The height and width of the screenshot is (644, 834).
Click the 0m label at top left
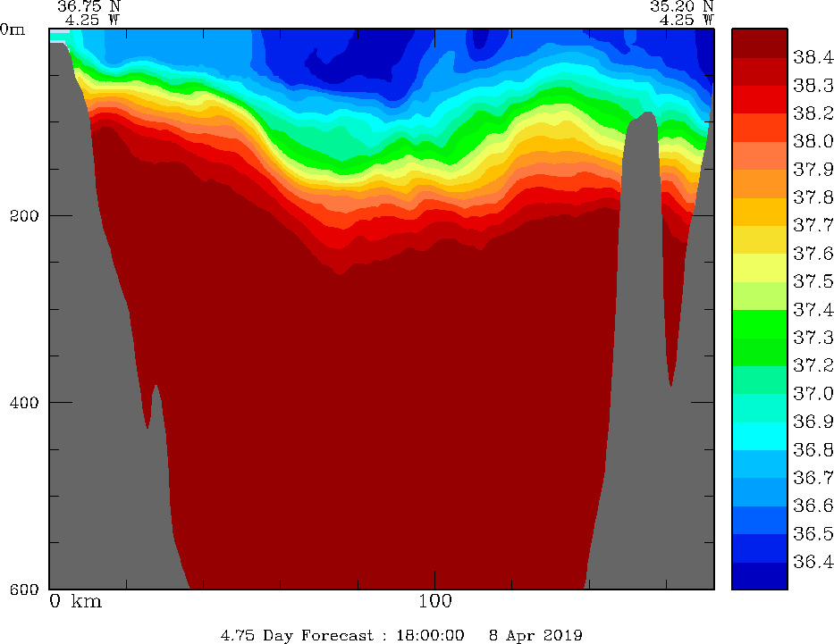point(13,29)
